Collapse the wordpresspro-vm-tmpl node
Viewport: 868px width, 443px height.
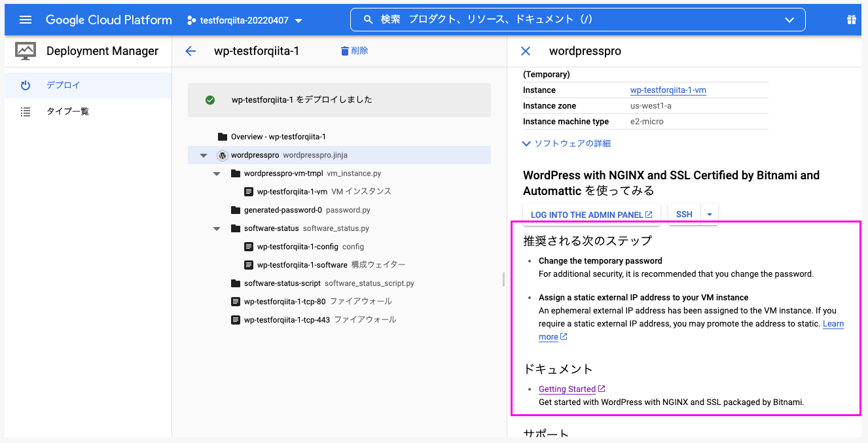coord(217,174)
